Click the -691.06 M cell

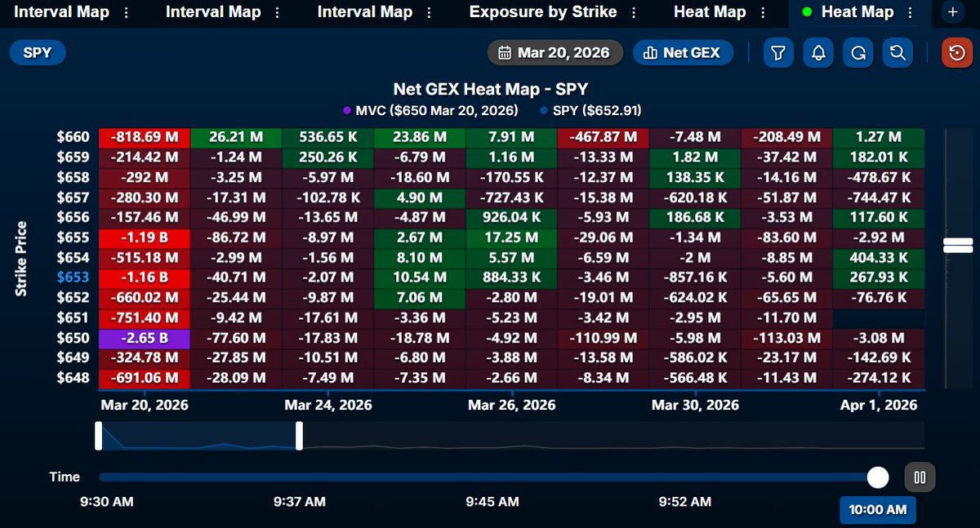click(x=144, y=378)
